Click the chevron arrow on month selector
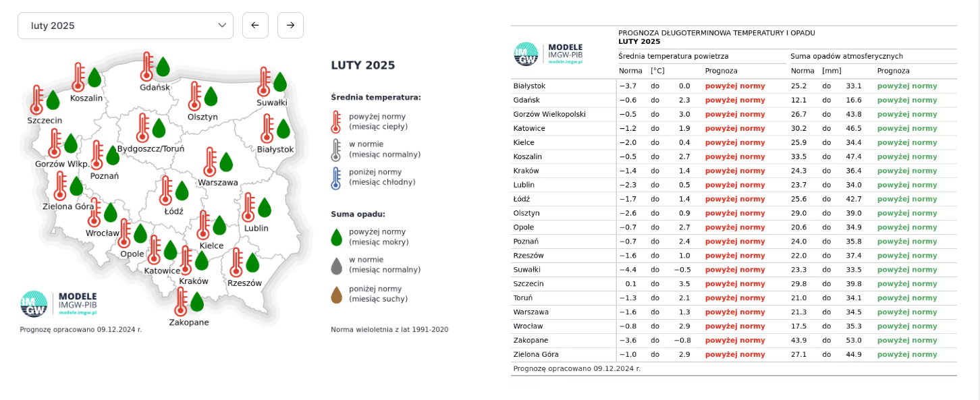Viewport: 980px width, 400px height. 222,26
